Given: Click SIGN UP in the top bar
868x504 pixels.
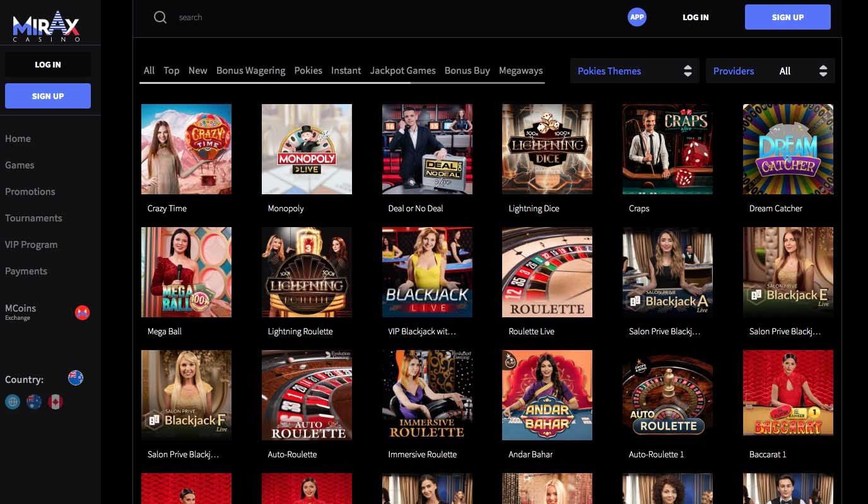Looking at the screenshot, I should [788, 17].
